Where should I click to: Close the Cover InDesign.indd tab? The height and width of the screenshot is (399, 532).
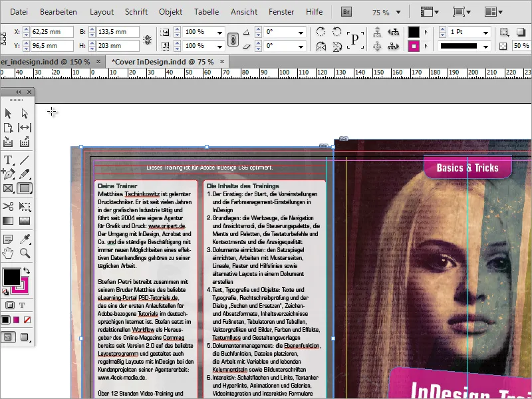coord(222,61)
